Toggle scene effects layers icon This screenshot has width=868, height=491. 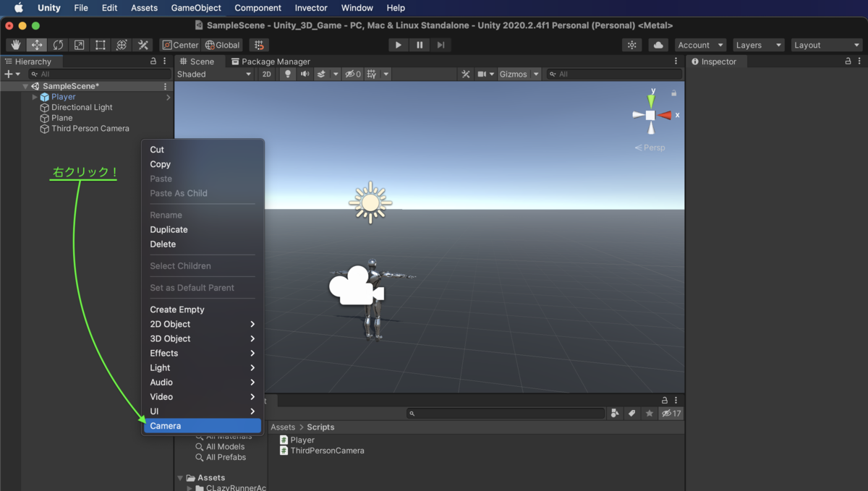tap(321, 74)
